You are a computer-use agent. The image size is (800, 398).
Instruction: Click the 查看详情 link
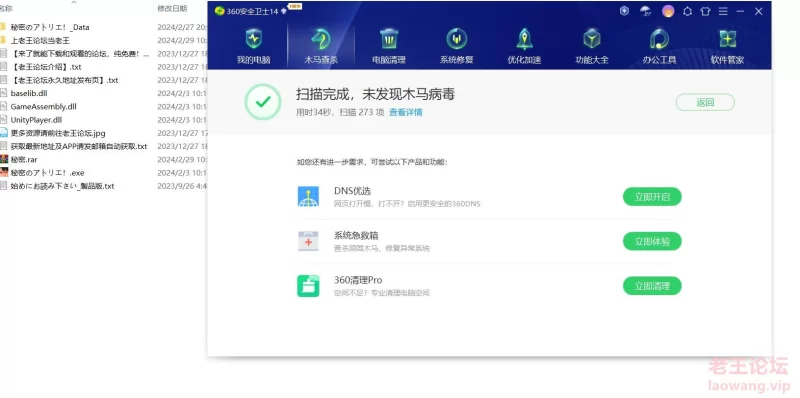click(x=406, y=112)
